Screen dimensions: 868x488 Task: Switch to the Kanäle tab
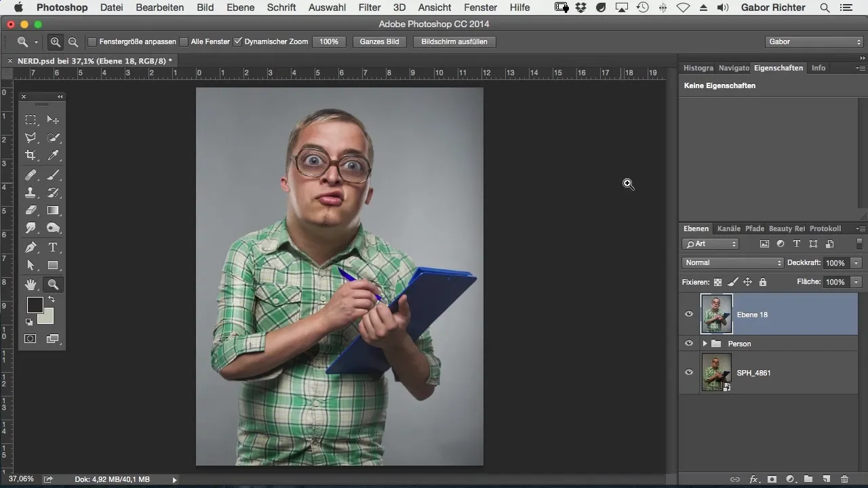click(x=729, y=229)
